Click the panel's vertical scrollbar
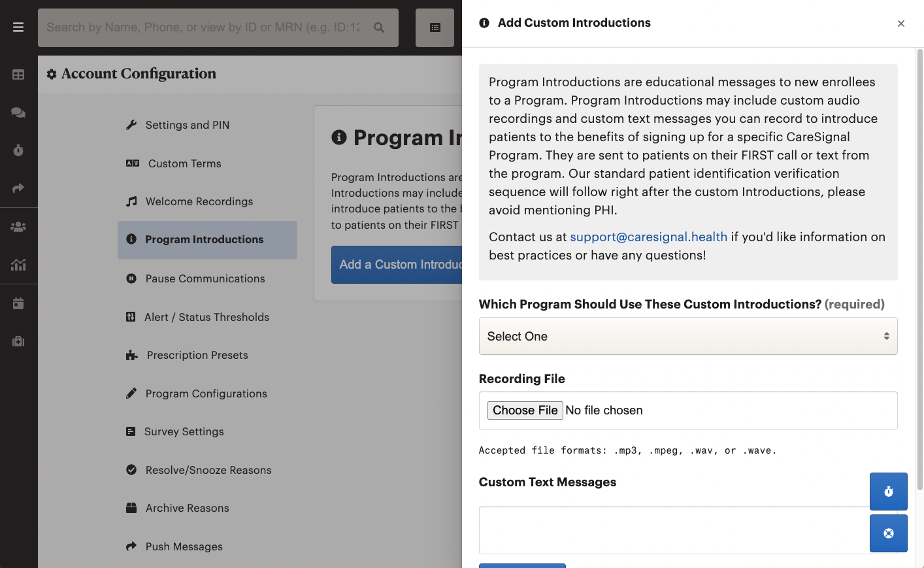 (x=919, y=269)
